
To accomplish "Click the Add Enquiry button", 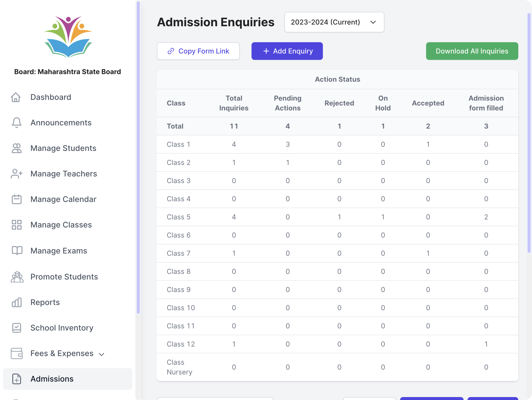I will (287, 51).
